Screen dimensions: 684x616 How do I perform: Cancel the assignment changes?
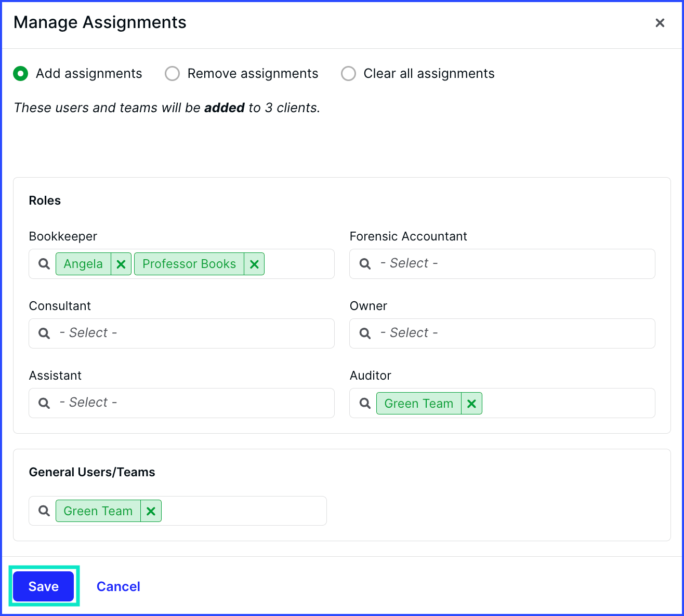pyautogui.click(x=119, y=586)
